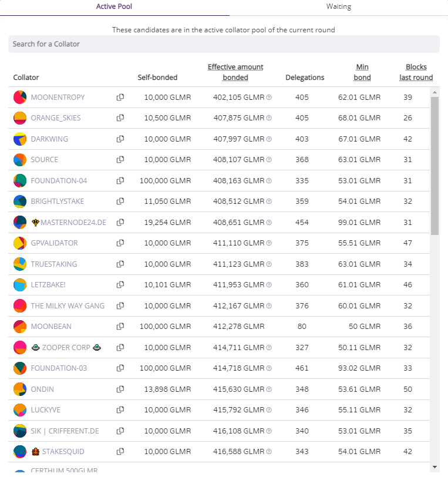Click the Blocks last round column header
This screenshot has width=448, height=477.
tap(416, 72)
